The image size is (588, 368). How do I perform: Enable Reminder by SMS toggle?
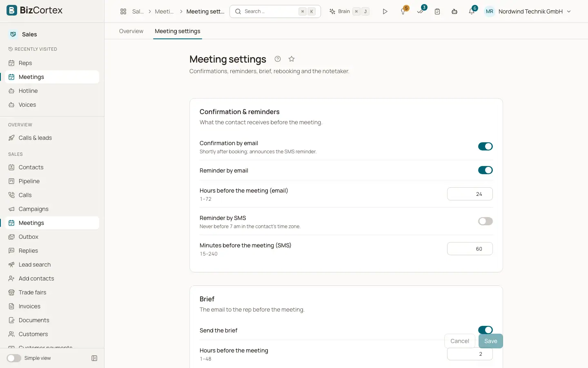click(486, 221)
